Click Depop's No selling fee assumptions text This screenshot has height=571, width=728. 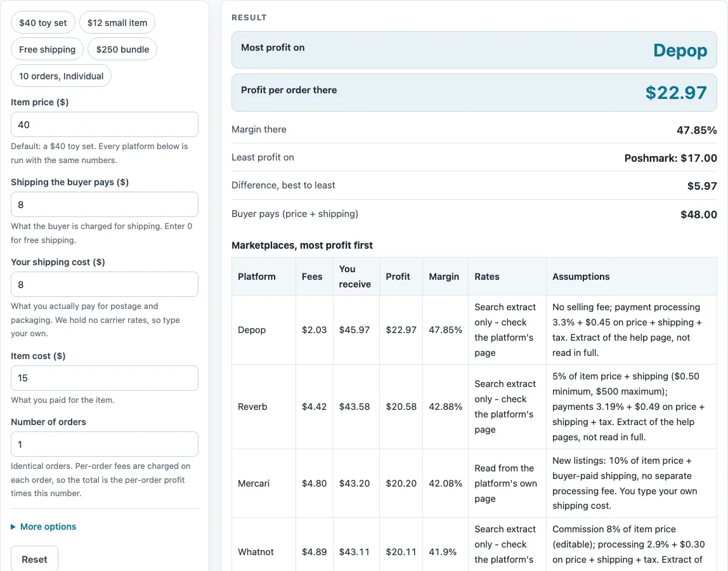627,330
